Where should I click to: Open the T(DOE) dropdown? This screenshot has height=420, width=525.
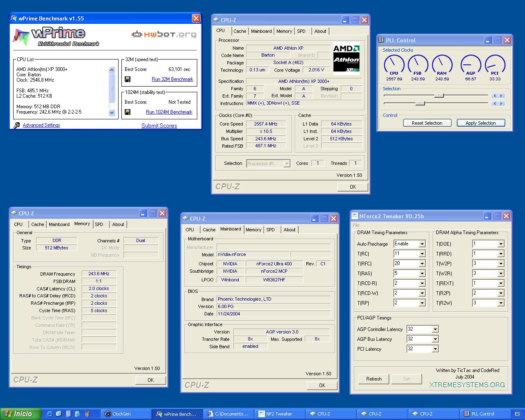click(x=500, y=244)
